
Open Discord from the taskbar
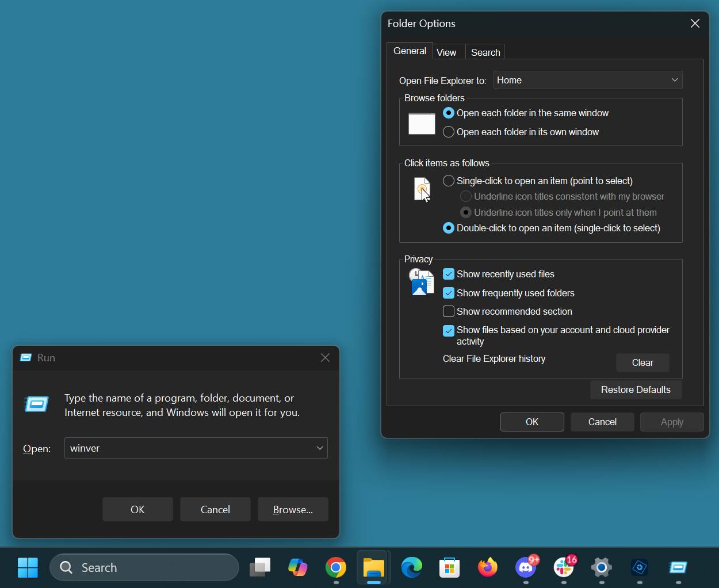pos(526,567)
